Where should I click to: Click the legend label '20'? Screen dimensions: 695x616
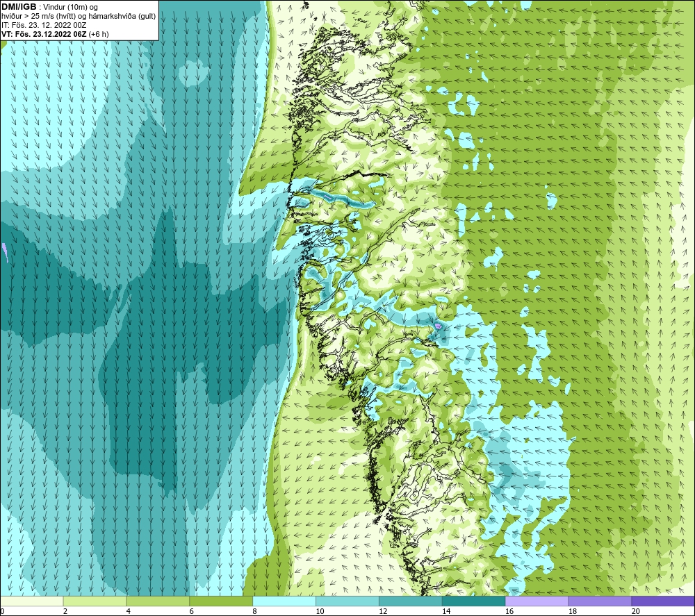[636, 612]
